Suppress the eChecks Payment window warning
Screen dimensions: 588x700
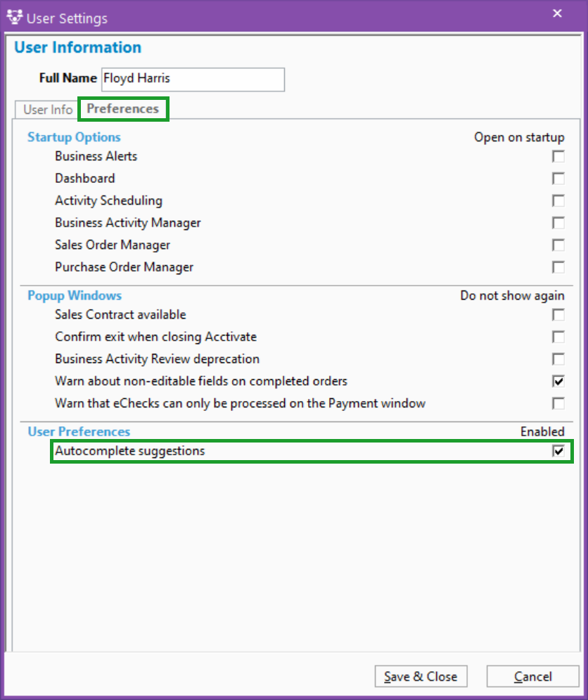click(x=558, y=403)
